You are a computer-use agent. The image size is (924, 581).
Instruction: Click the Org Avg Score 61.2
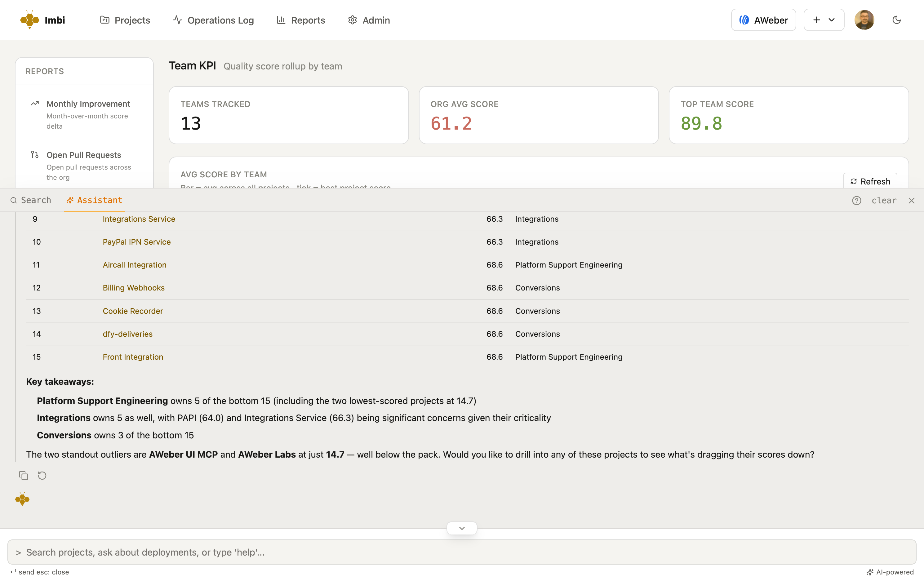[x=451, y=124]
